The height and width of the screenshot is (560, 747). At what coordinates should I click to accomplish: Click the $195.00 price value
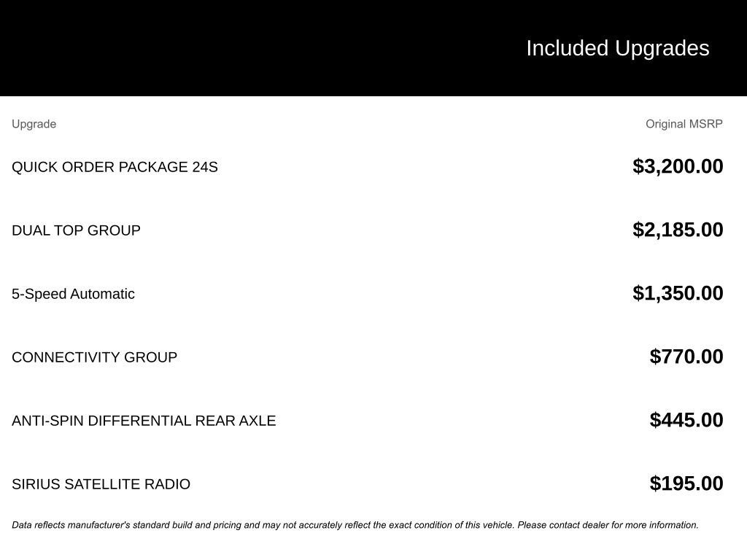coord(686,483)
